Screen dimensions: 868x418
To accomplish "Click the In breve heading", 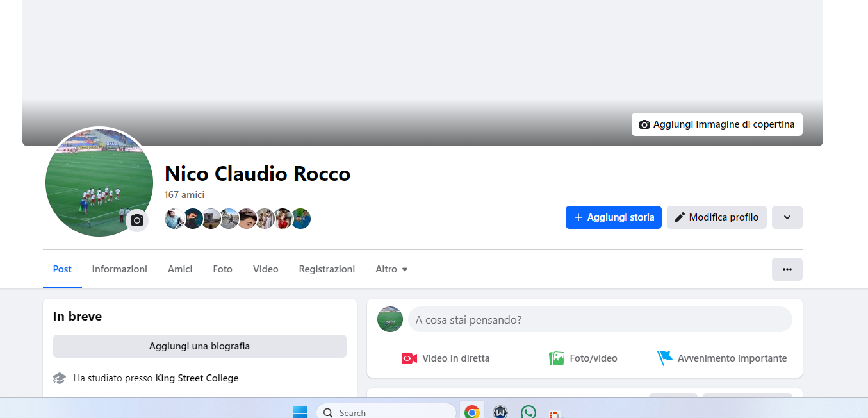I will tap(78, 316).
